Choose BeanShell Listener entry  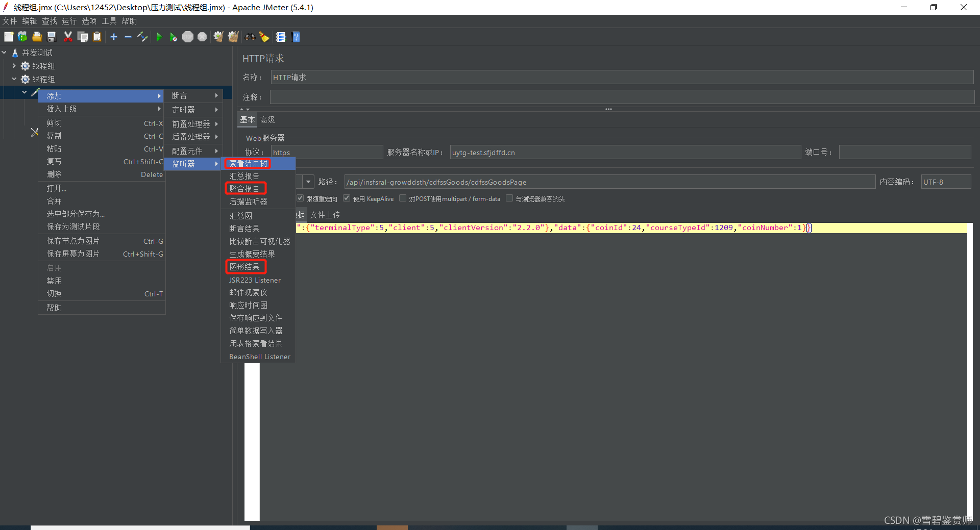click(x=258, y=357)
